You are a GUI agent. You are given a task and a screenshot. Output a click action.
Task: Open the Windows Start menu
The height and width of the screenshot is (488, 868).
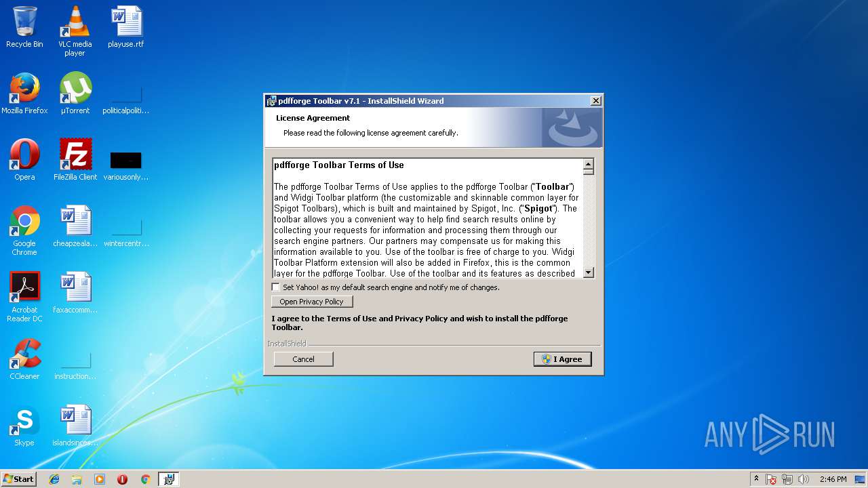pos(18,479)
